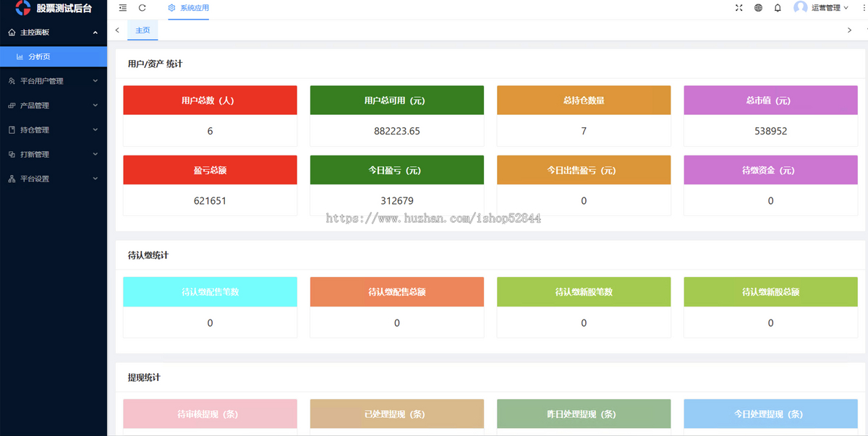
Task: Click the 待认缴新股笔数 card header
Action: [584, 292]
